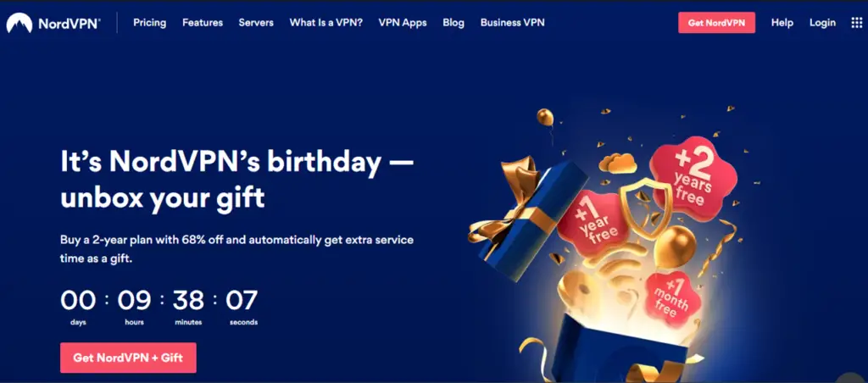
Task: Click the blue gift box lid
Action: [x=529, y=218]
